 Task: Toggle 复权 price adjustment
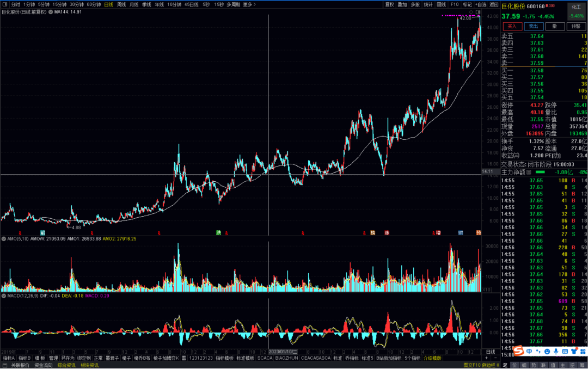tap(389, 4)
